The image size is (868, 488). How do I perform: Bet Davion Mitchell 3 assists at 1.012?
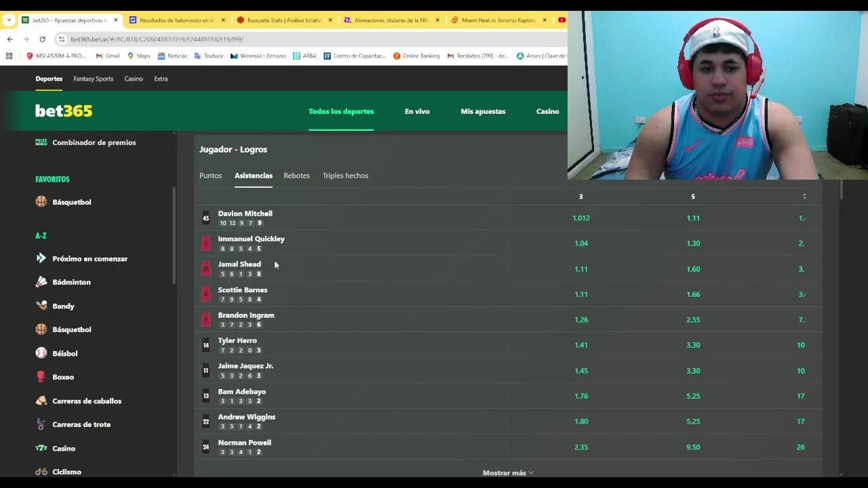click(581, 218)
